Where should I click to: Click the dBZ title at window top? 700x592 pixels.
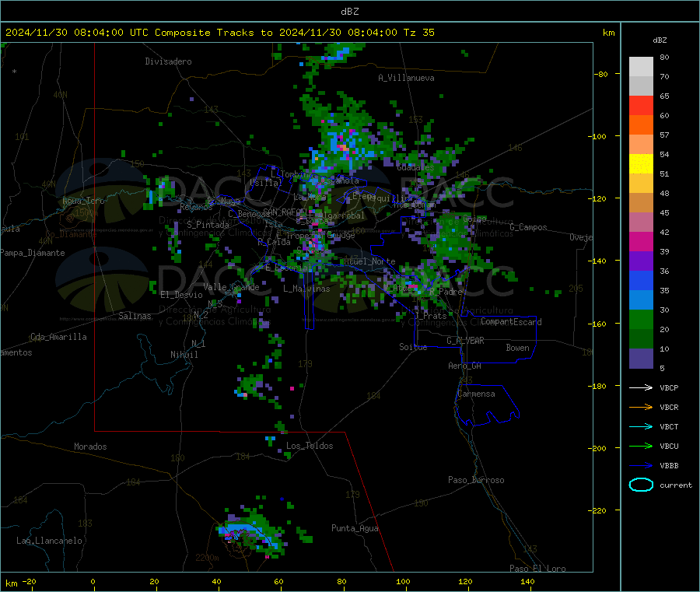point(349,12)
